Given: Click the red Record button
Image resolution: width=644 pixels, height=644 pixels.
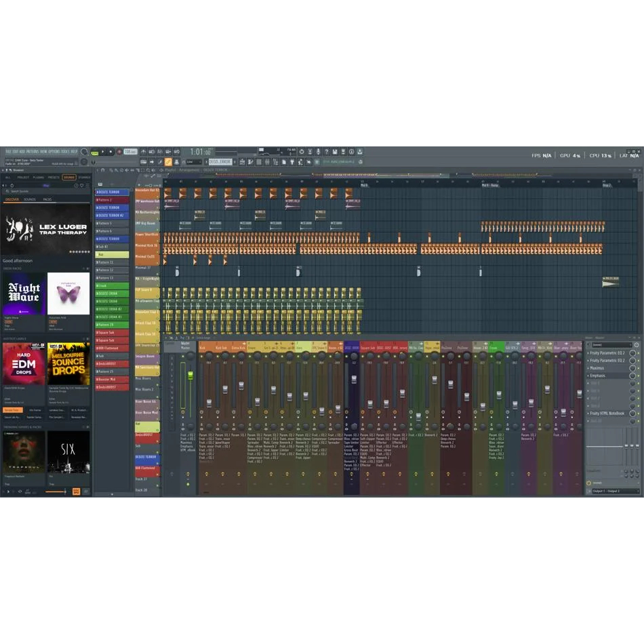Looking at the screenshot, I should (119, 152).
